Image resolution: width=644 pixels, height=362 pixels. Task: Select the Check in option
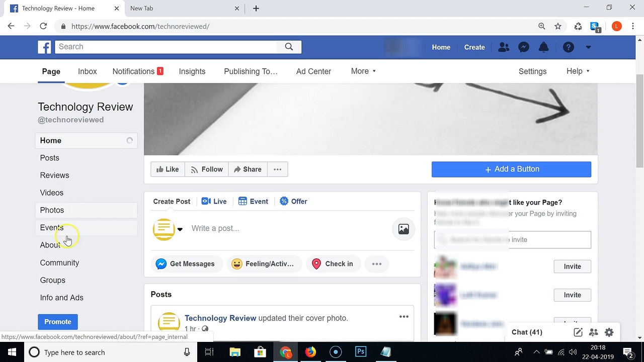(x=333, y=264)
